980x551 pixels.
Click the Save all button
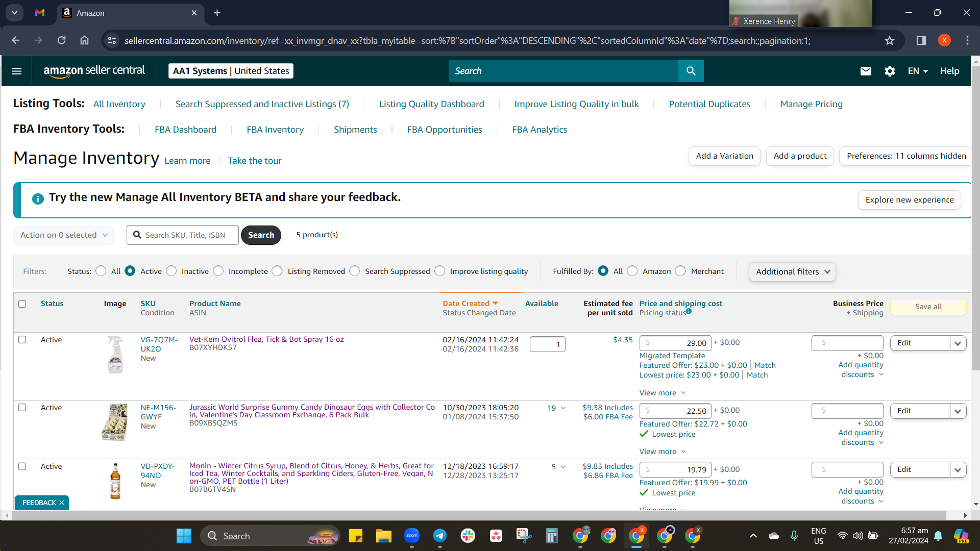[928, 307]
